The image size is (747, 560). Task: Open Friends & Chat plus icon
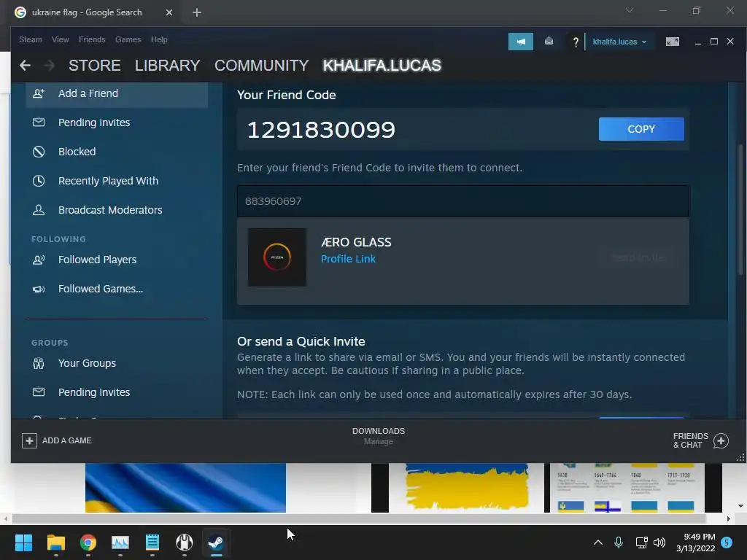coord(721,440)
